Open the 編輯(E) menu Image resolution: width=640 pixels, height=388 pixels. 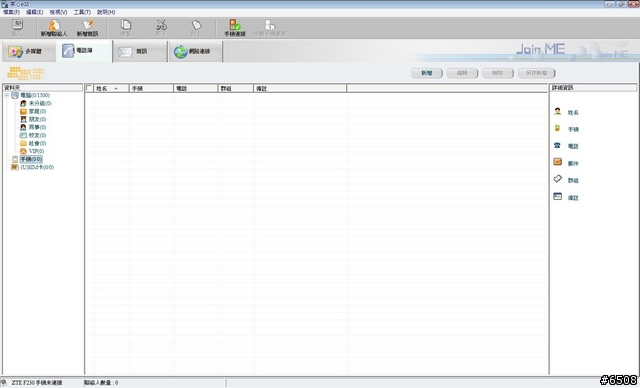pyautogui.click(x=35, y=12)
